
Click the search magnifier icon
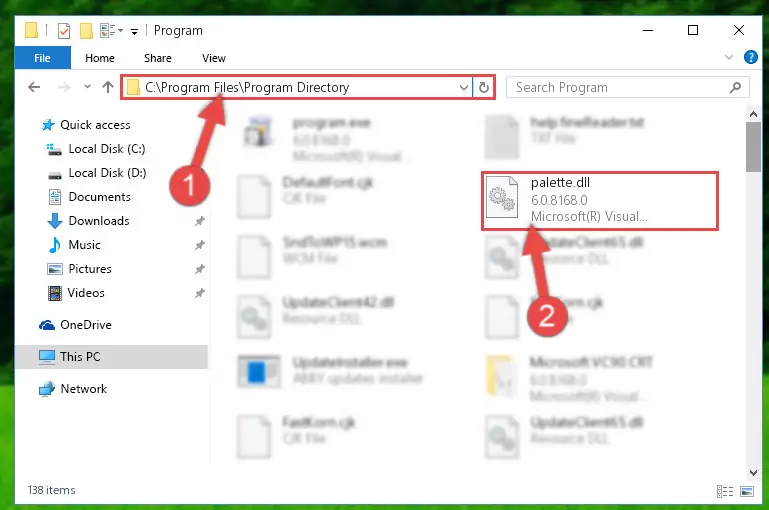(735, 87)
